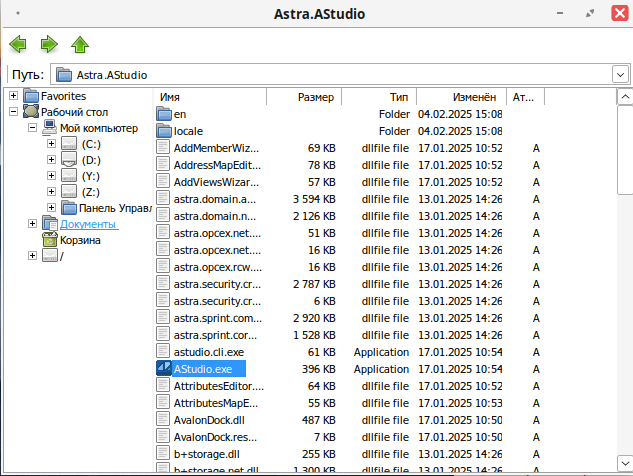Open the path dropdown arrow
The width and height of the screenshot is (633, 476).
point(620,74)
